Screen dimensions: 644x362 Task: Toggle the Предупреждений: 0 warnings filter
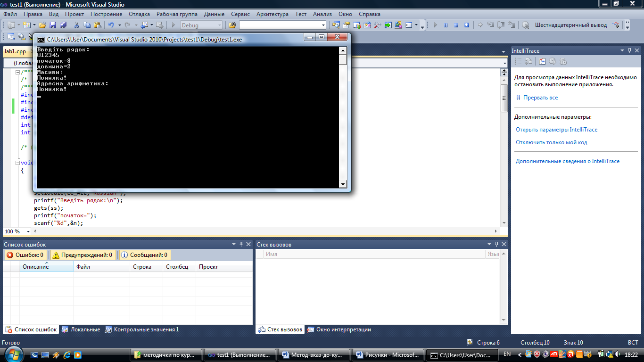coord(83,255)
